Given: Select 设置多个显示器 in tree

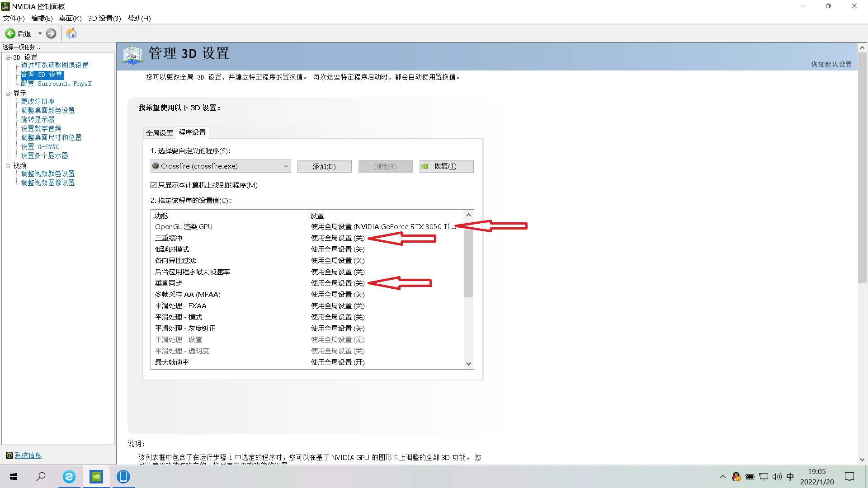Looking at the screenshot, I should [44, 156].
